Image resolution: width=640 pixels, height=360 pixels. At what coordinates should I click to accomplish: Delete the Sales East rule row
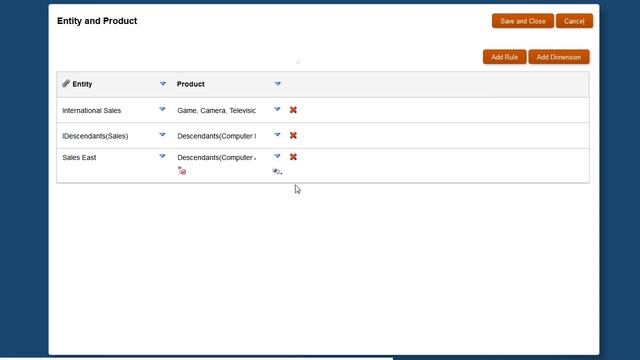coord(293,157)
